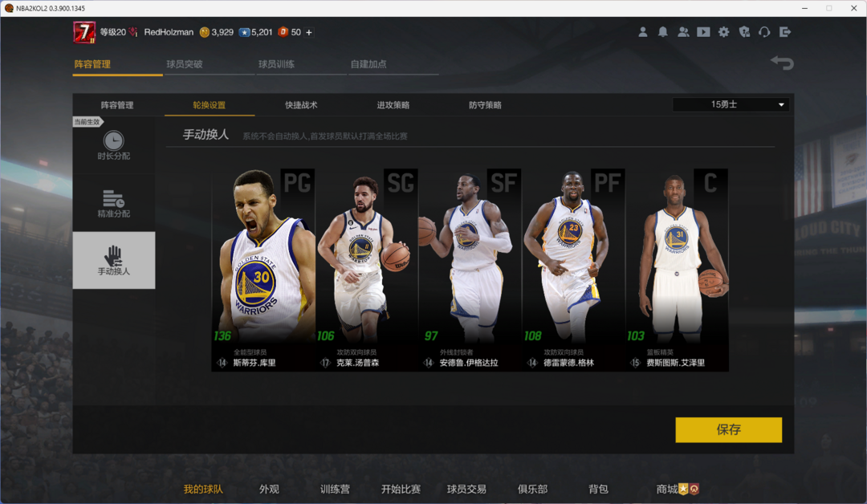Screen dimensions: 867x504
Task: Click the star badge next to 商城
Action: coord(683,489)
